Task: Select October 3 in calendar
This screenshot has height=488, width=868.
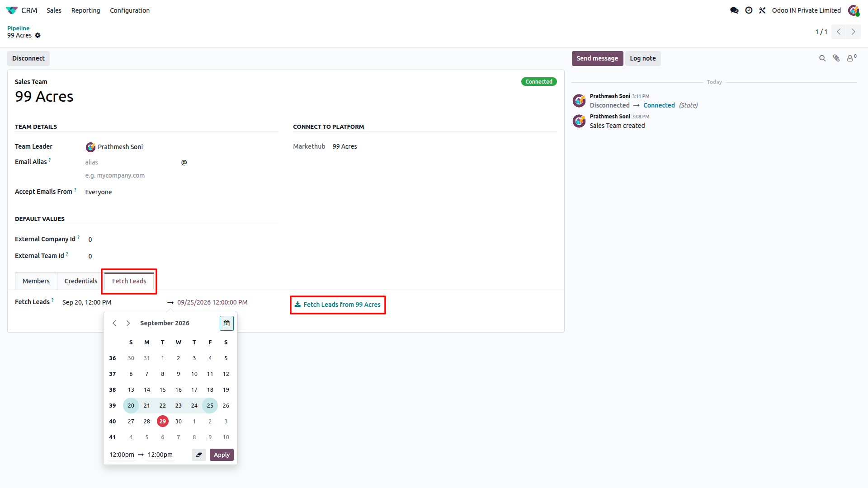Action: click(226, 421)
